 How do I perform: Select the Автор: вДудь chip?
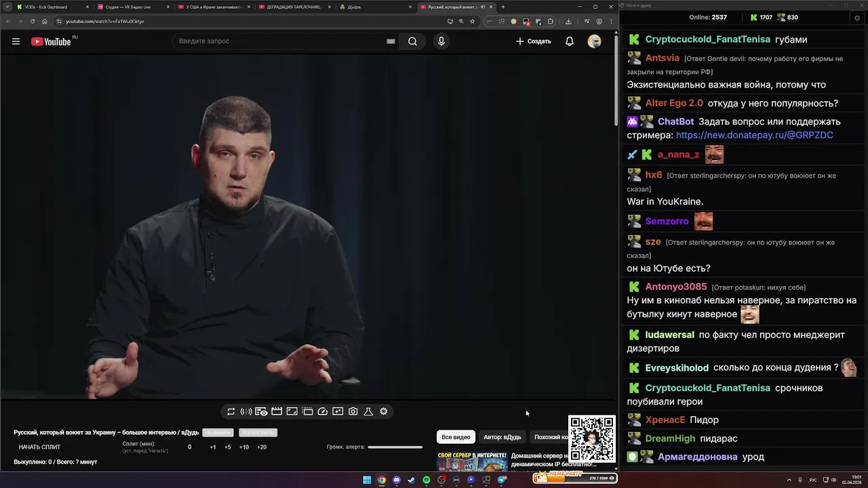click(502, 437)
